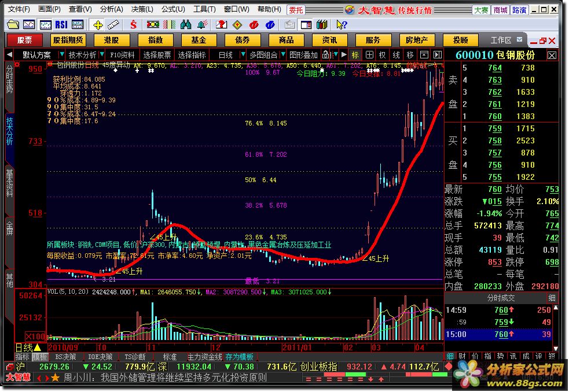The width and height of the screenshot is (569, 392).
Task: Open the 文件(F) menu
Action: [19, 9]
